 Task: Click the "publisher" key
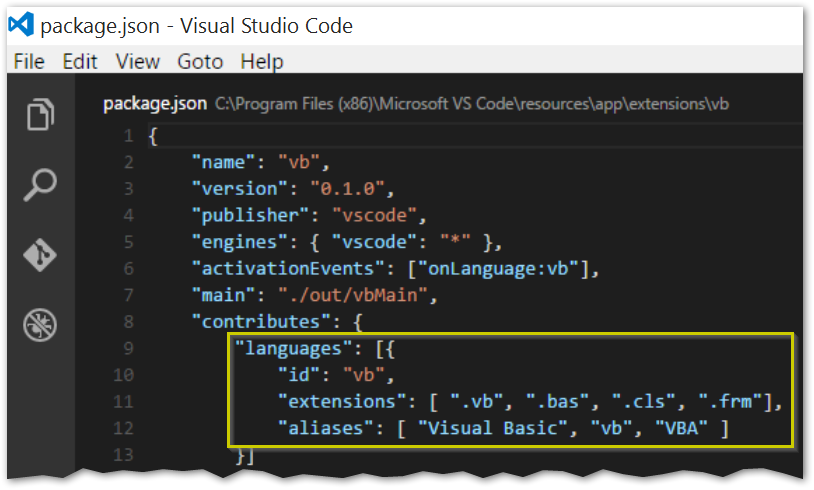coord(250,215)
